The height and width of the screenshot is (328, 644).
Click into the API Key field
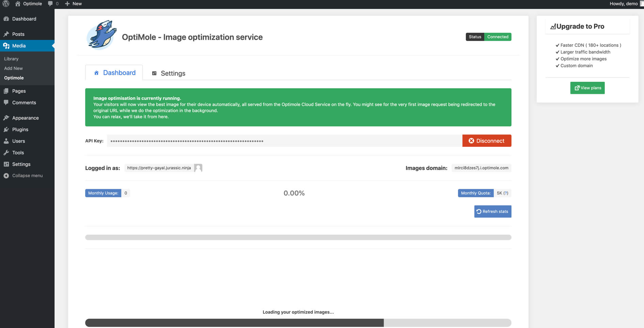click(x=284, y=141)
